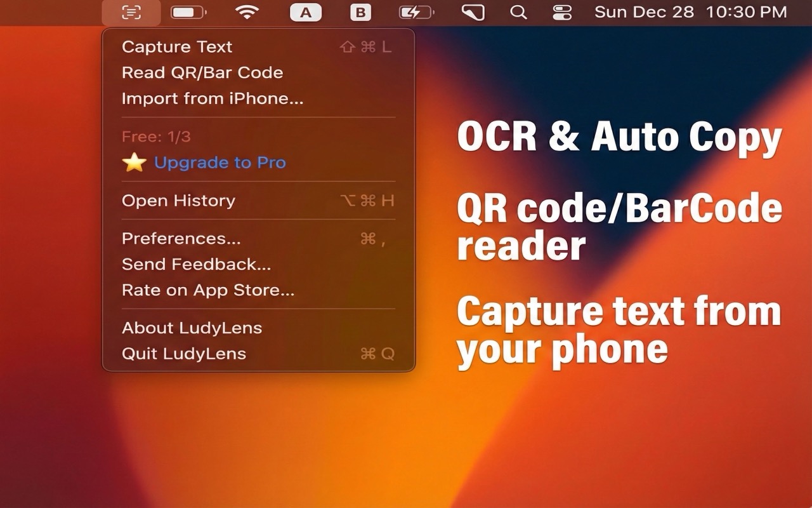Screen dimensions: 812x508
Task: Open Spotlight search magnifier icon
Action: tap(518, 12)
